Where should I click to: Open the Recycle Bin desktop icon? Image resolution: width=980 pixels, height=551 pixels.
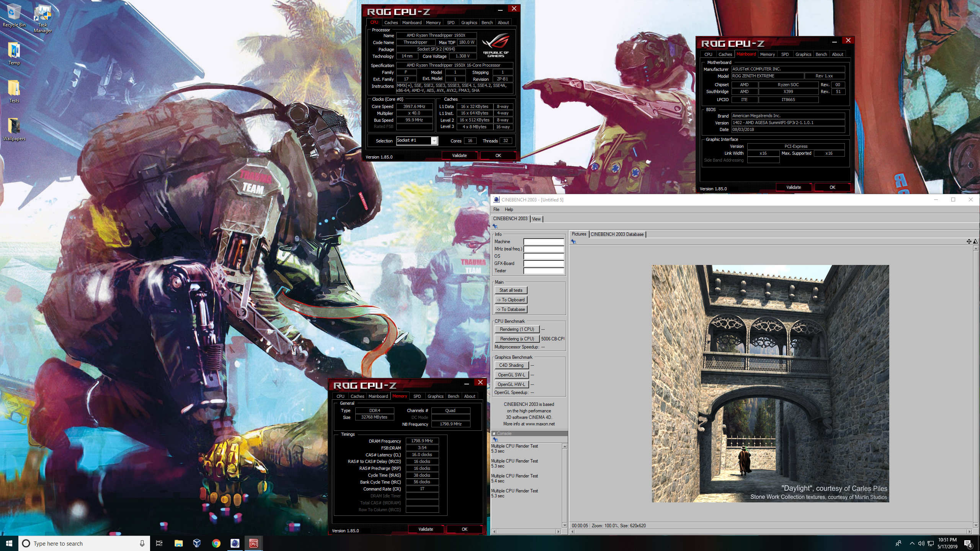14,15
